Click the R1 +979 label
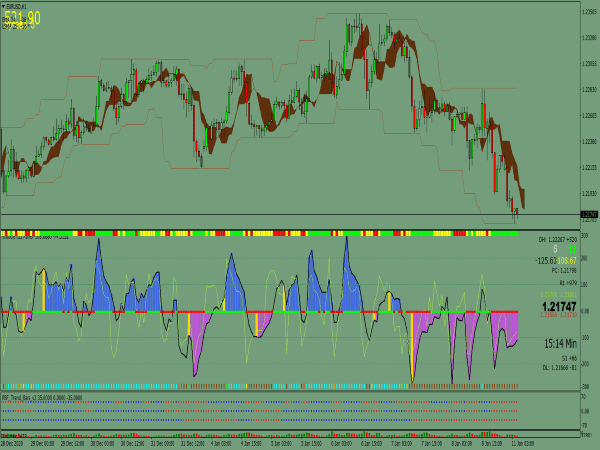Screen dimensions: 600x450 (568, 283)
